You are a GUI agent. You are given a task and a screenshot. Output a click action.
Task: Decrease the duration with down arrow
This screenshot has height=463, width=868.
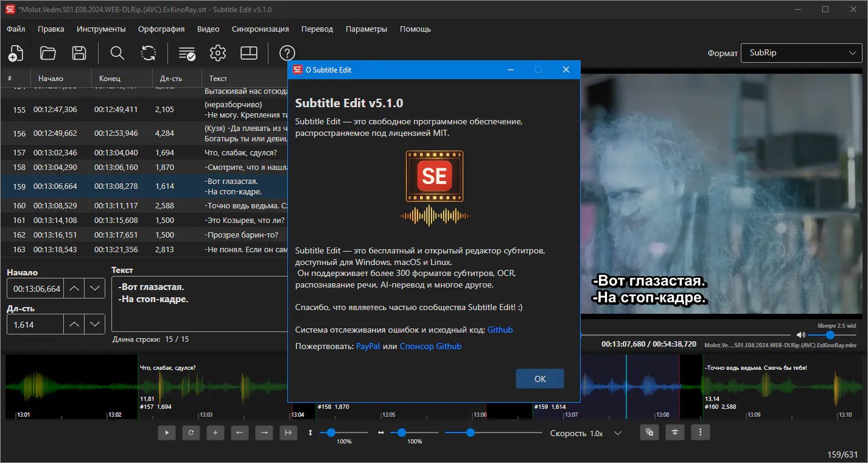click(x=94, y=325)
